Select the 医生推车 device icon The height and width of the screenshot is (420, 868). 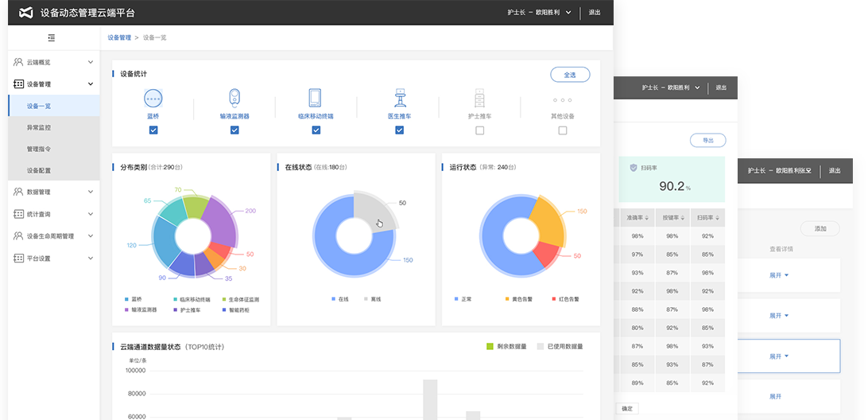point(399,98)
